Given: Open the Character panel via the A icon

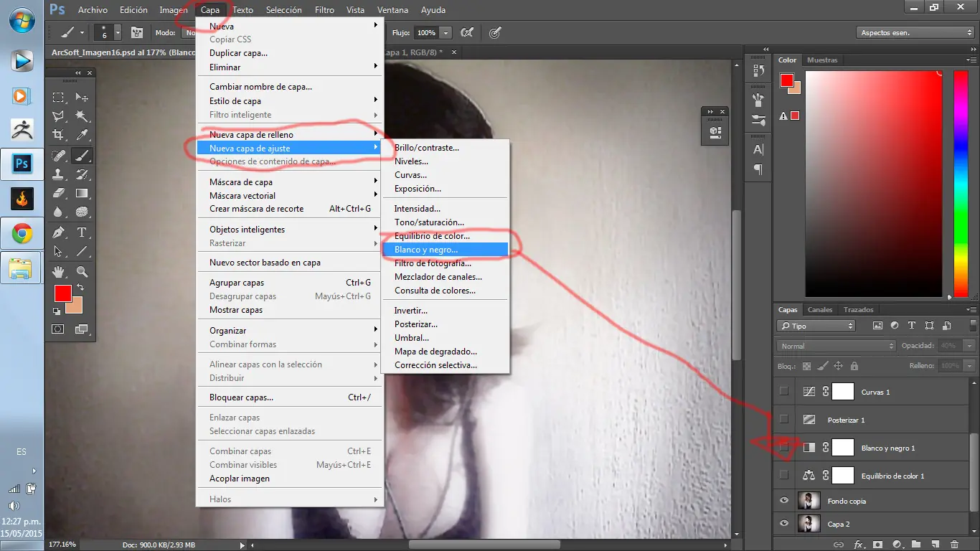Looking at the screenshot, I should [758, 148].
